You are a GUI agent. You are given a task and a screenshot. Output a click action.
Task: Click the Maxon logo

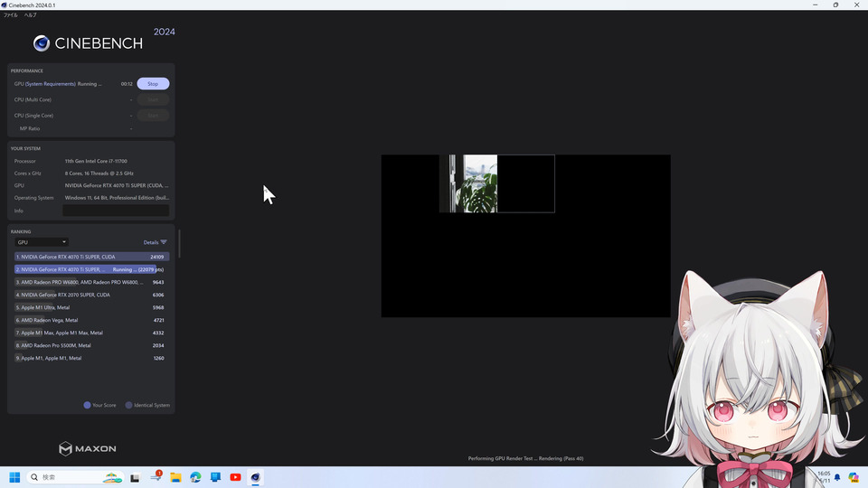pyautogui.click(x=88, y=448)
